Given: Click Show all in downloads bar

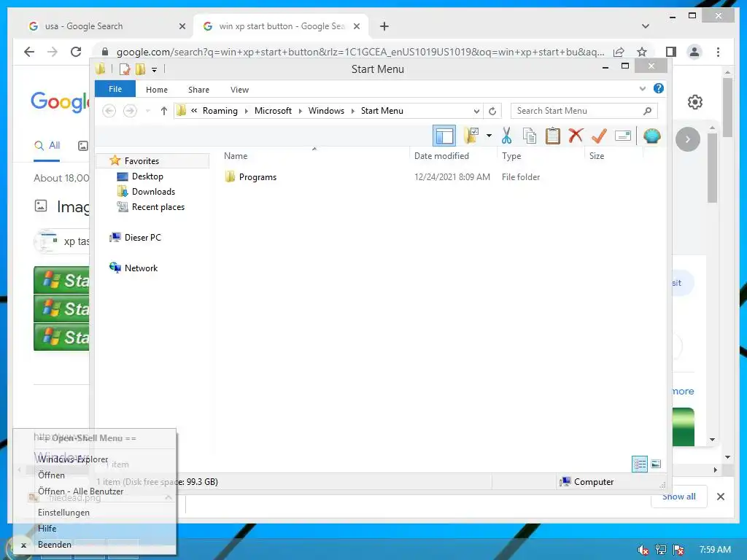Looking at the screenshot, I should [x=679, y=497].
